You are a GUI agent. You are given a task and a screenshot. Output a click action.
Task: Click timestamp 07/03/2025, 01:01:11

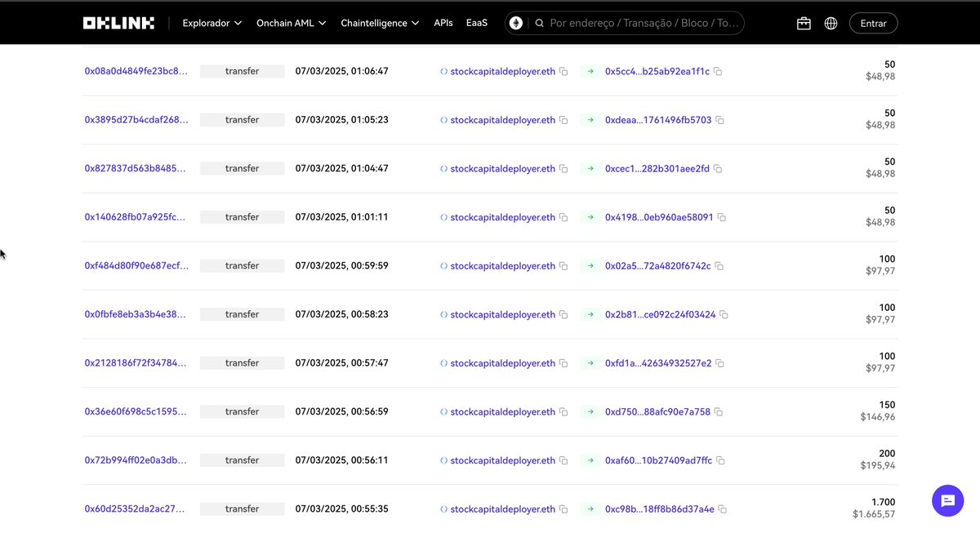[x=341, y=217]
